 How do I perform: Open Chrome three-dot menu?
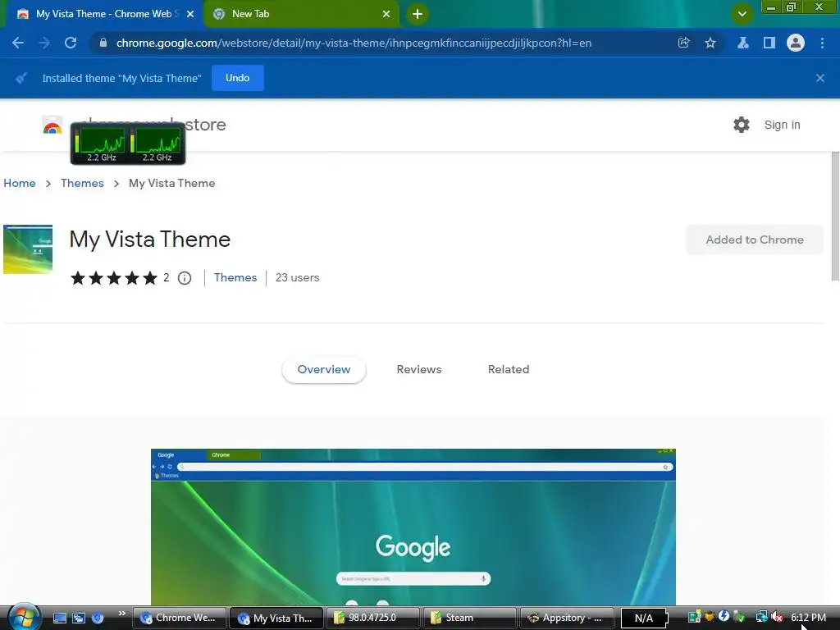tap(822, 43)
